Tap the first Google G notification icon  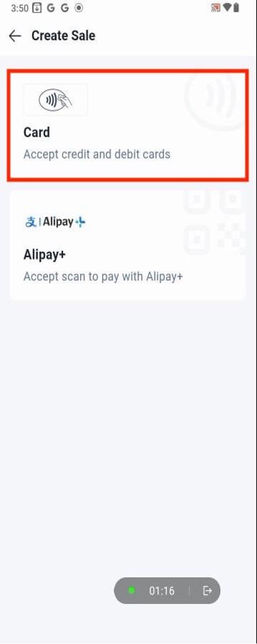click(x=51, y=8)
